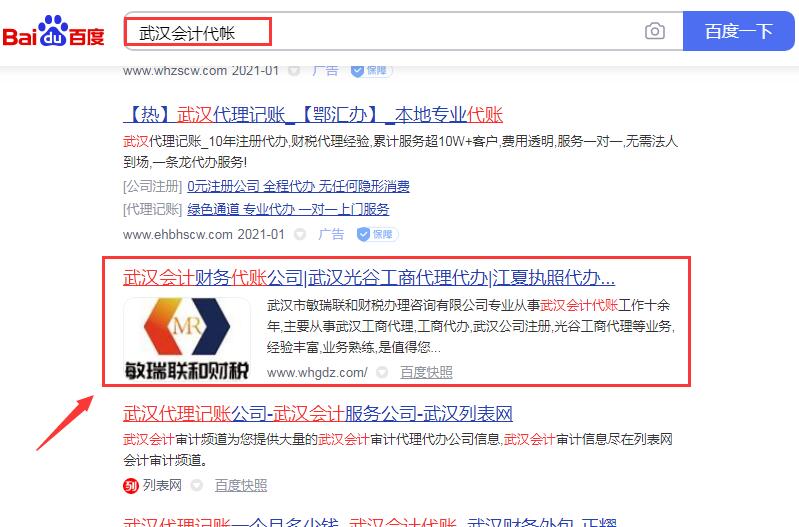The image size is (799, 527).
Task: Expand dropdown icon beside 列表网
Action: pyautogui.click(x=196, y=485)
